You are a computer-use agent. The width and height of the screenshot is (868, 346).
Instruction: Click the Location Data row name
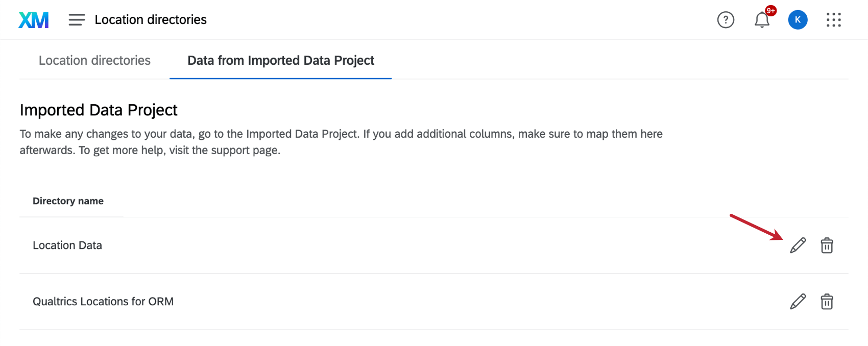tap(67, 245)
